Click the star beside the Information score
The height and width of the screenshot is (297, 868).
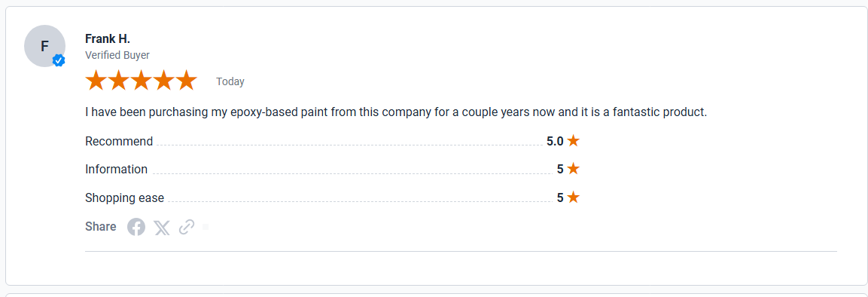pyautogui.click(x=574, y=168)
